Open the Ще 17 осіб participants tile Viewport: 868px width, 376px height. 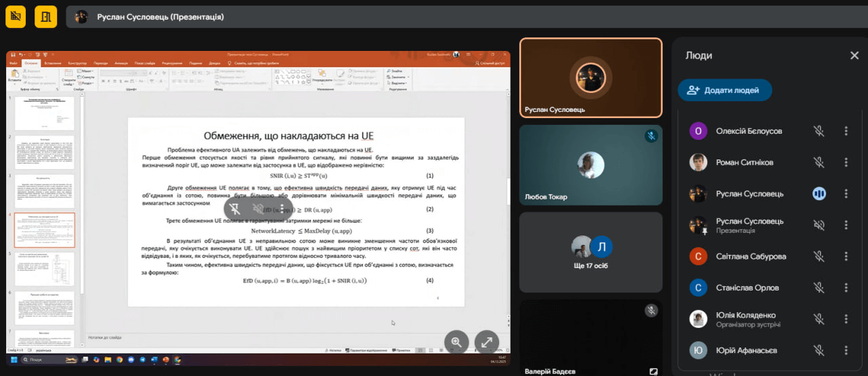pyautogui.click(x=591, y=252)
